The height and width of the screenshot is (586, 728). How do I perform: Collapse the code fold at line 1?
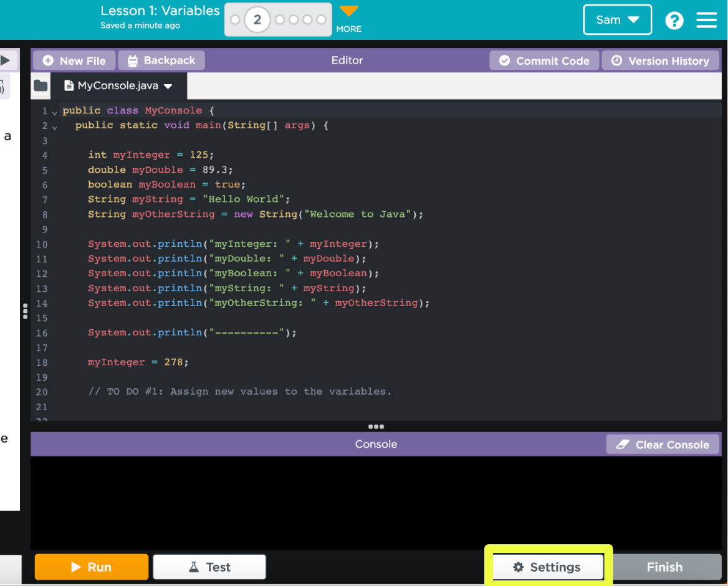pos(55,112)
